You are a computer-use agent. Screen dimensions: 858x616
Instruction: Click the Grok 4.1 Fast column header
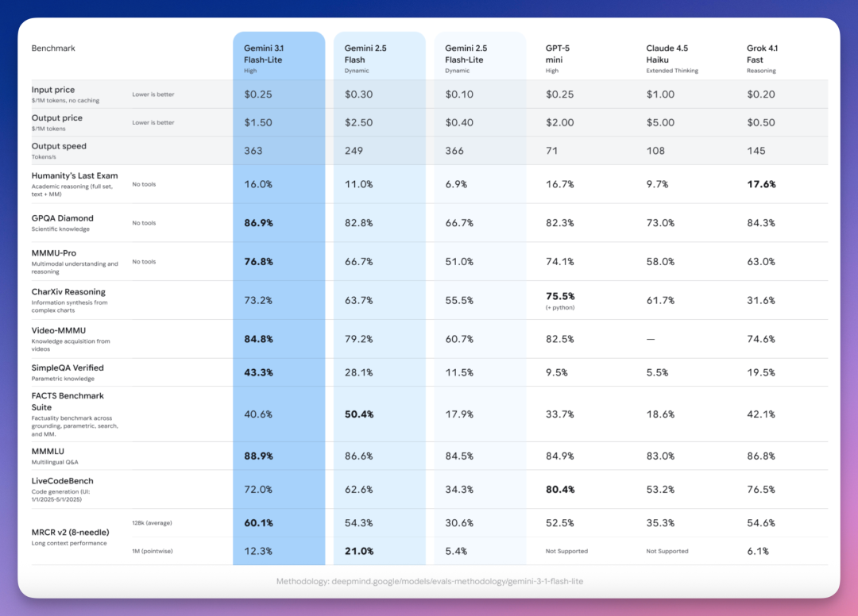pos(762,59)
